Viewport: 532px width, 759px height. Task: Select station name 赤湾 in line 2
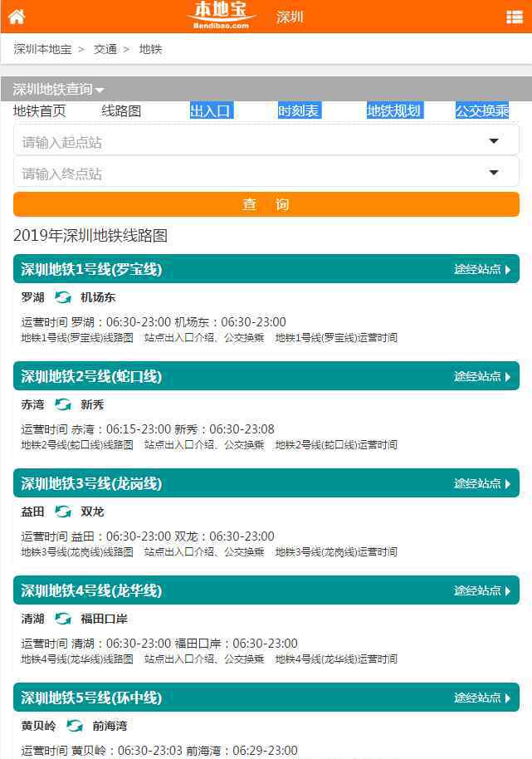tap(32, 404)
